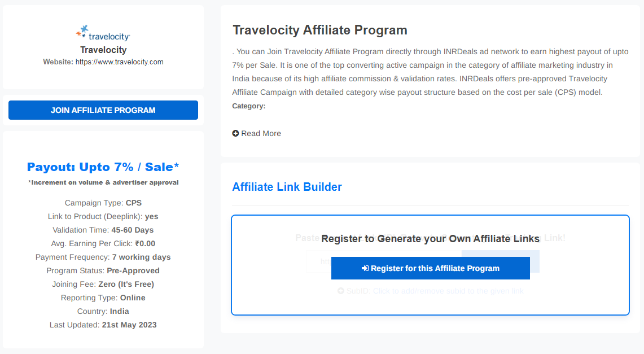
Task: Click the Category label
Action: (x=249, y=106)
